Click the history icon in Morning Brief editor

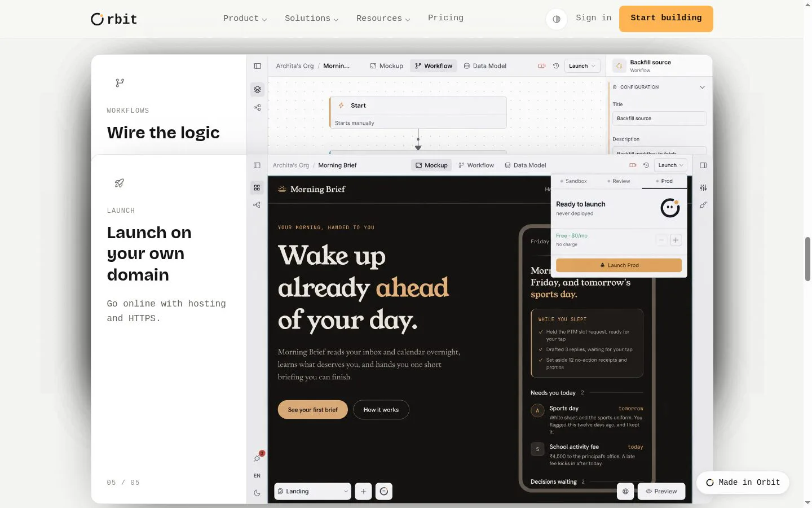(x=646, y=165)
